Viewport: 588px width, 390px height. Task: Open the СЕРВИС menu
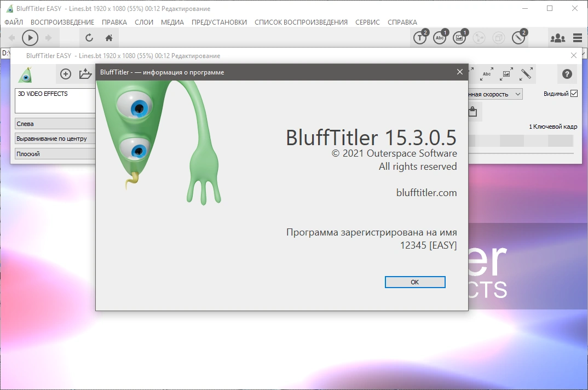(367, 22)
